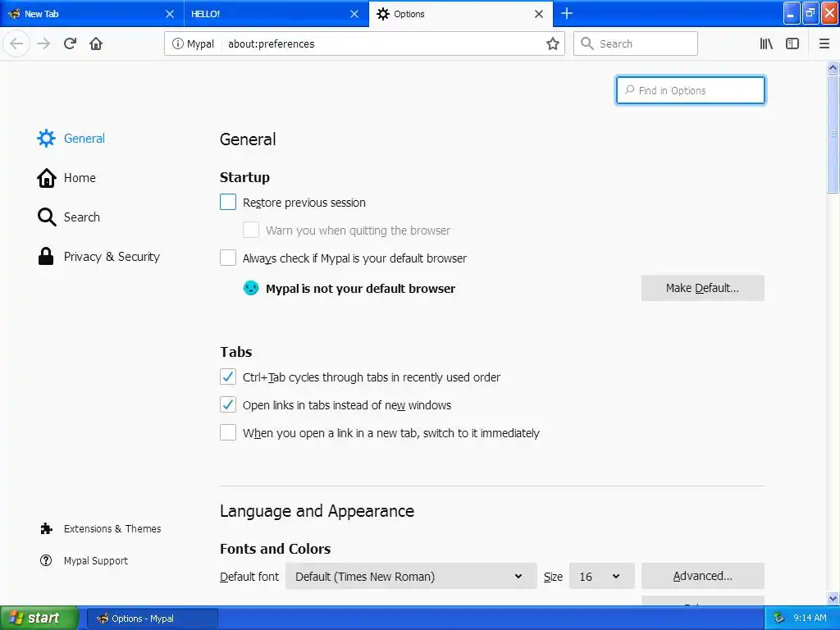Show site information for Mypal identity icon

click(177, 44)
